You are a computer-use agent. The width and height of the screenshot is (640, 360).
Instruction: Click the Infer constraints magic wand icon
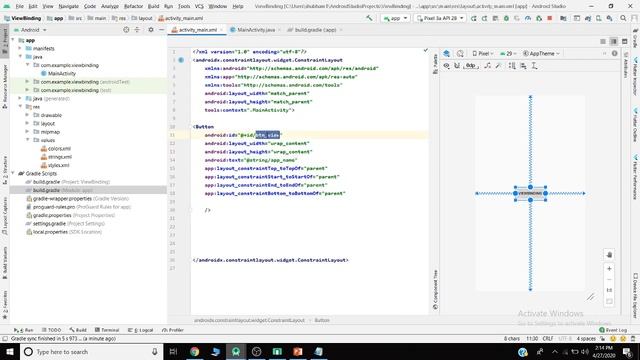(498, 65)
